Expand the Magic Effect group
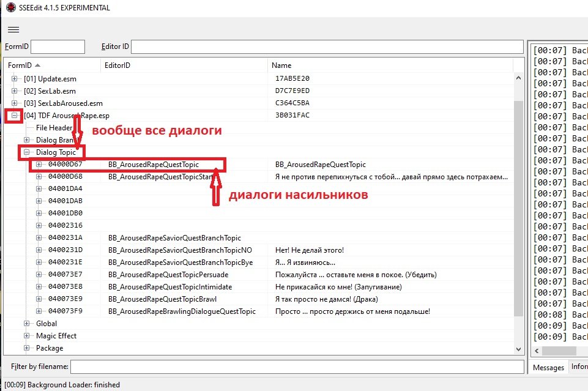The height and width of the screenshot is (391, 588). click(27, 336)
